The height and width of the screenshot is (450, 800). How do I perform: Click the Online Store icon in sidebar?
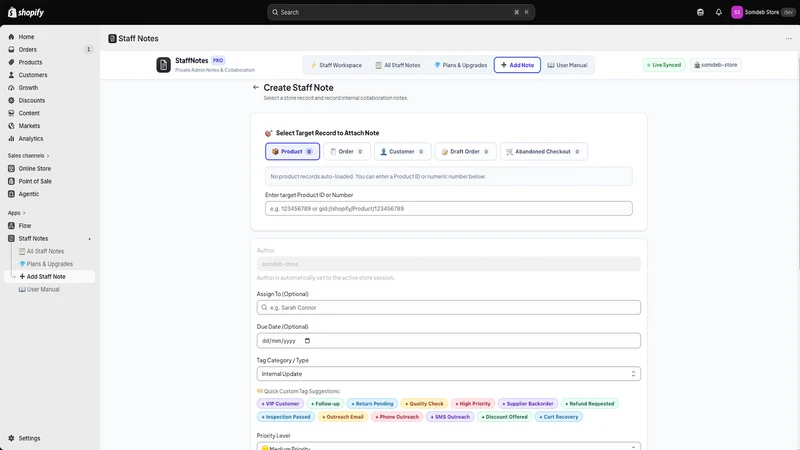(11, 168)
